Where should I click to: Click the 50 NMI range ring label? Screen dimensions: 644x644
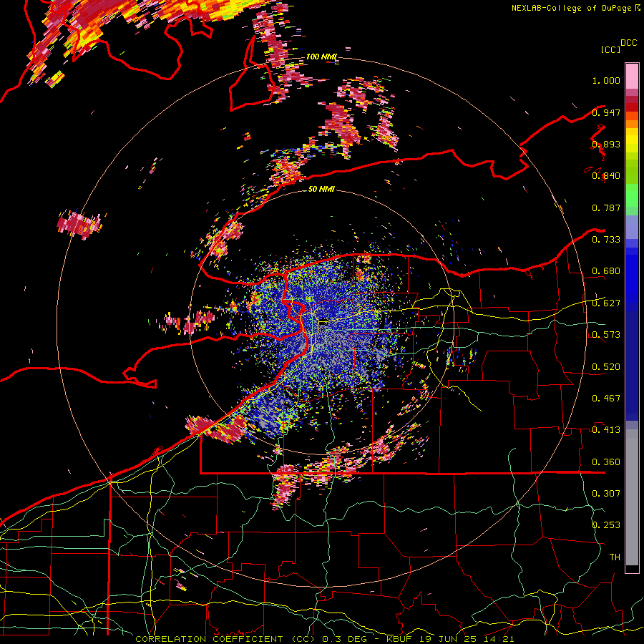click(321, 189)
